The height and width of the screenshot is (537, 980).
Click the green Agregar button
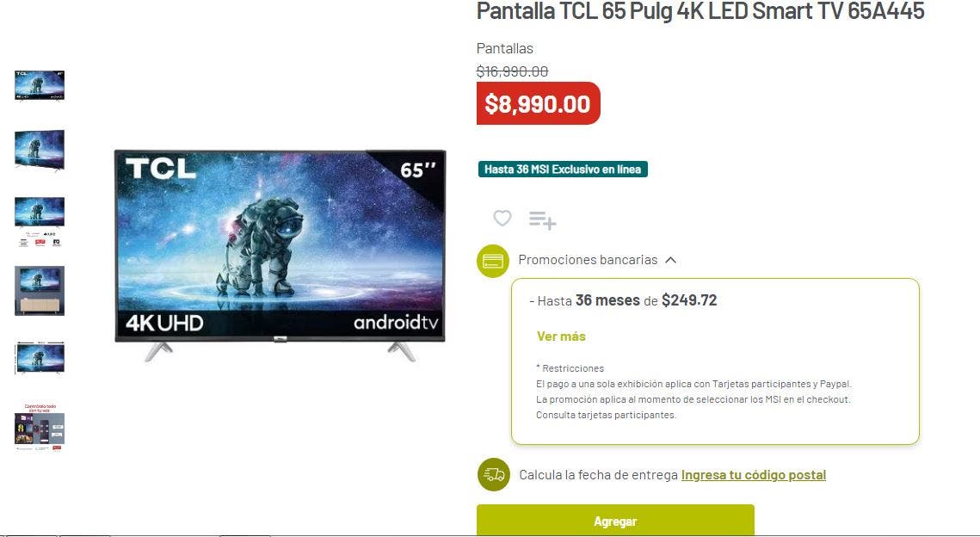tap(615, 520)
